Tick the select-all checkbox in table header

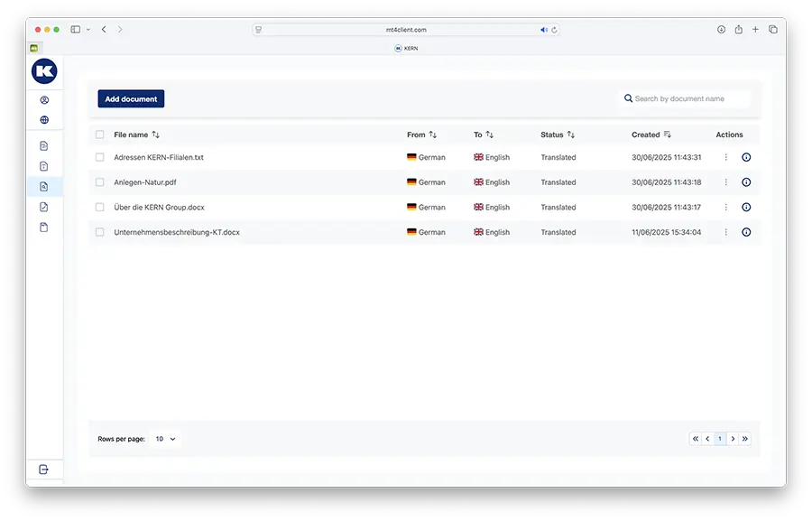100,135
